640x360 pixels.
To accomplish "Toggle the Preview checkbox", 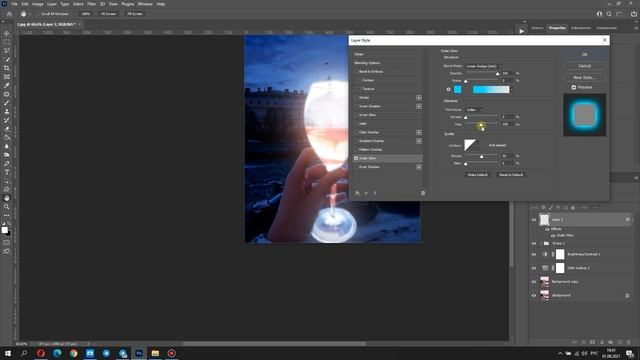I will 573,87.
